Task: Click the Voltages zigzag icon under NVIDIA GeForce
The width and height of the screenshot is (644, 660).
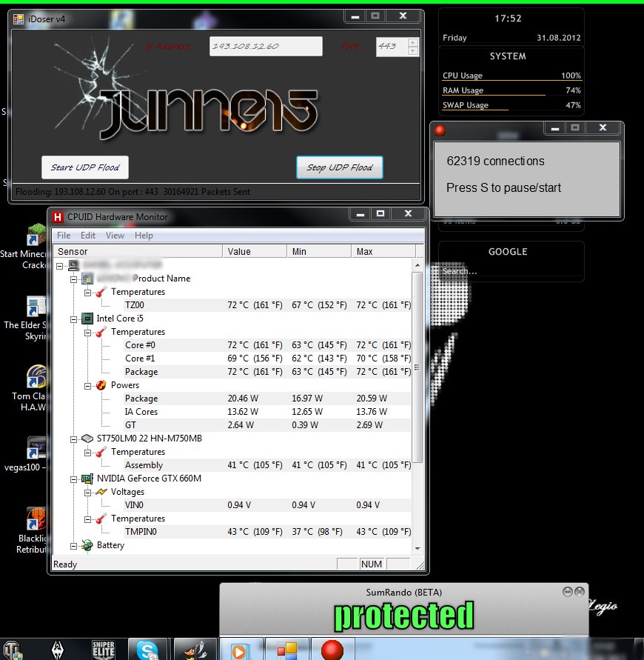Action: [101, 492]
